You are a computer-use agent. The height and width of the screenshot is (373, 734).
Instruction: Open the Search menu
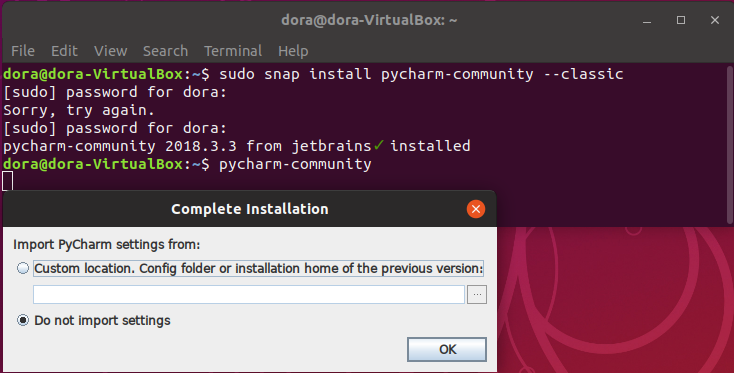165,51
